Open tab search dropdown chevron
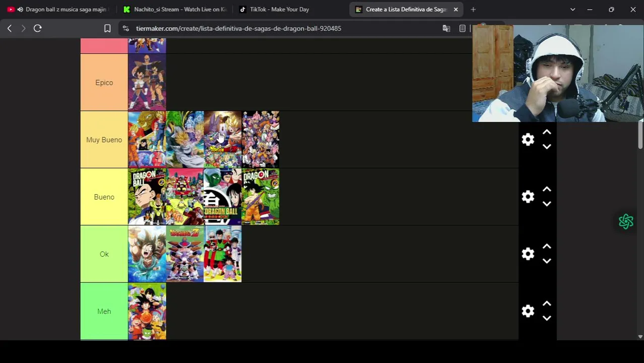 point(572,9)
